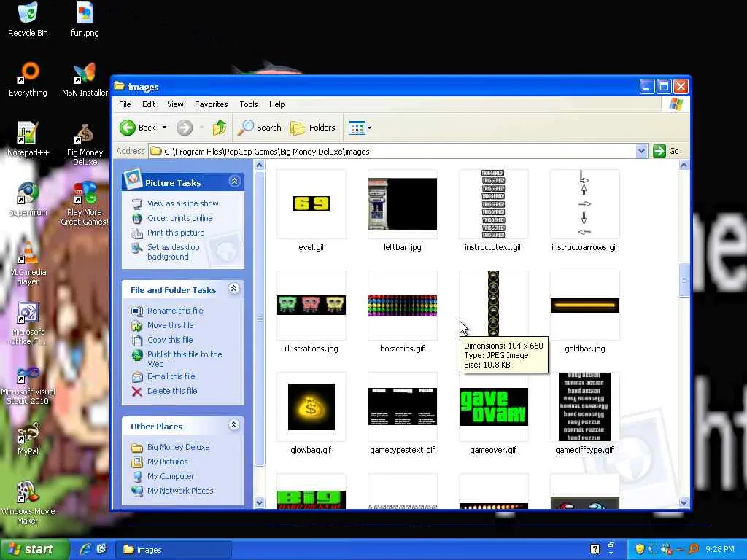This screenshot has height=560, width=747.
Task: Open MSN Installer desktop shortcut
Action: (85, 79)
